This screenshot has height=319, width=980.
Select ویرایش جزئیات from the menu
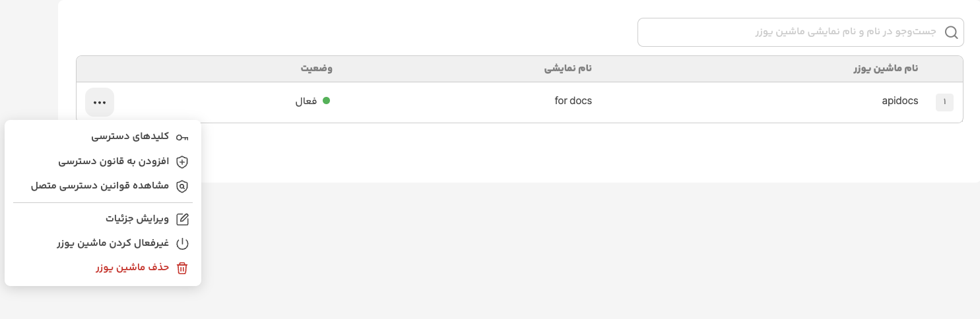(x=137, y=219)
